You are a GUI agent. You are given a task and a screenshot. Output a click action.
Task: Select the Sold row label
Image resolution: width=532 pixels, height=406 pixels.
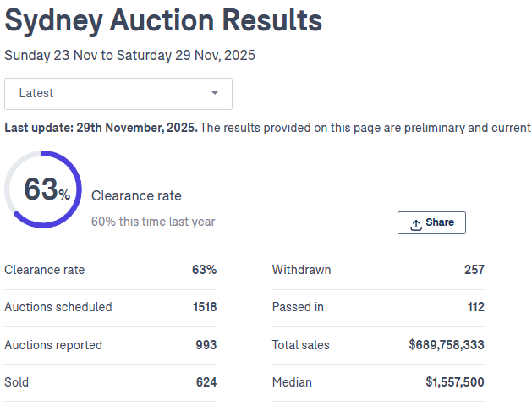17,382
